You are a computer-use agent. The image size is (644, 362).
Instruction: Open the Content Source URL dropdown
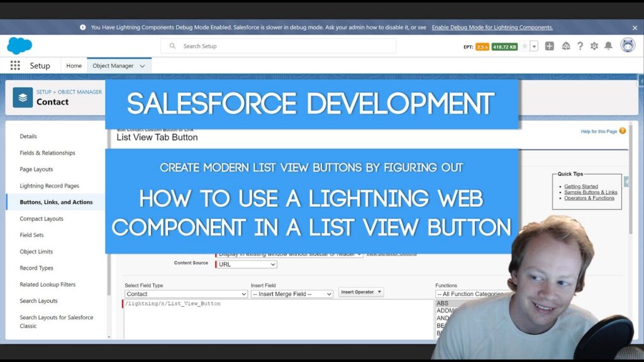(x=247, y=265)
